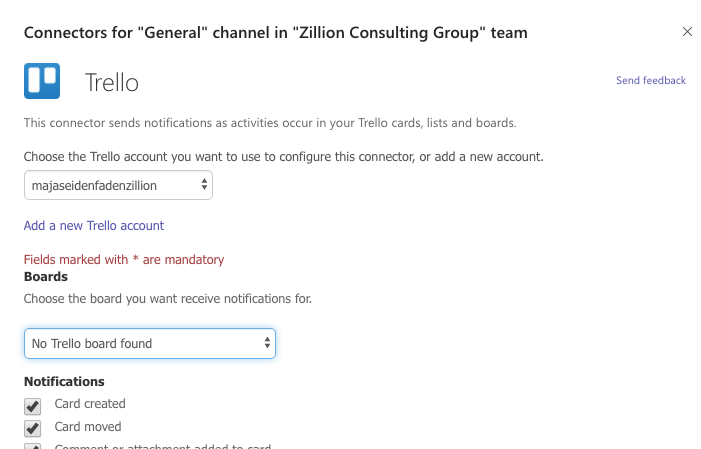Image resolution: width=701 pixels, height=449 pixels.
Task: Uncheck Card created notification
Action: pos(33,406)
